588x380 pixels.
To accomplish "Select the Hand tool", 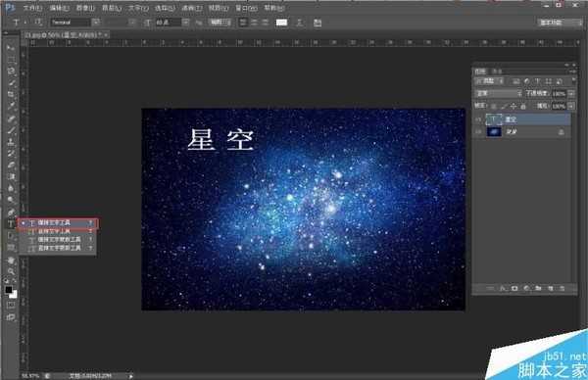I will click(x=11, y=261).
